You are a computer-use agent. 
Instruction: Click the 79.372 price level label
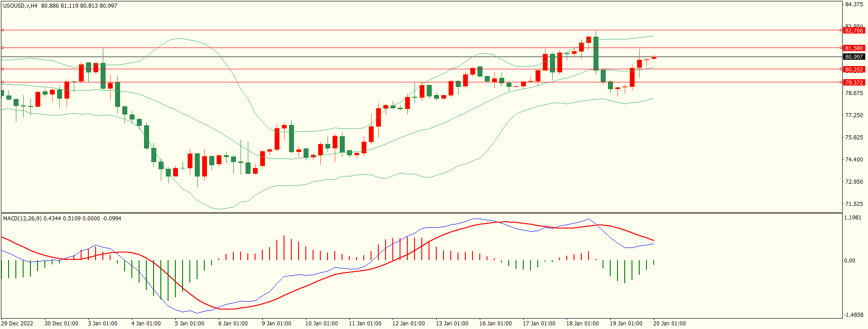pos(854,82)
